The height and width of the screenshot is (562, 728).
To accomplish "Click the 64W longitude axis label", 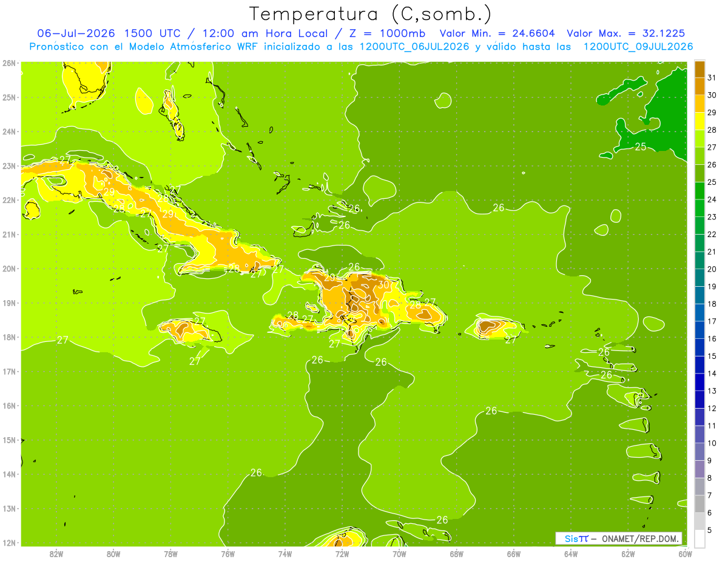I will click(x=571, y=554).
